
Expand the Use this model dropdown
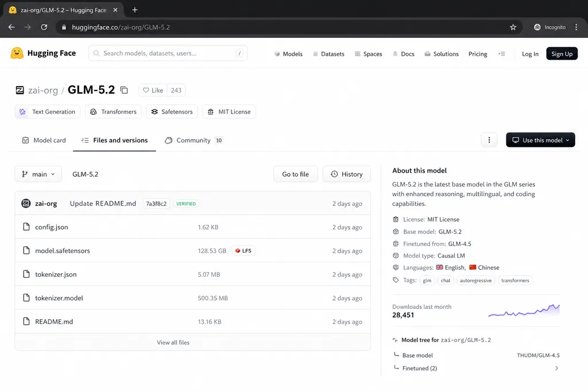pos(540,140)
